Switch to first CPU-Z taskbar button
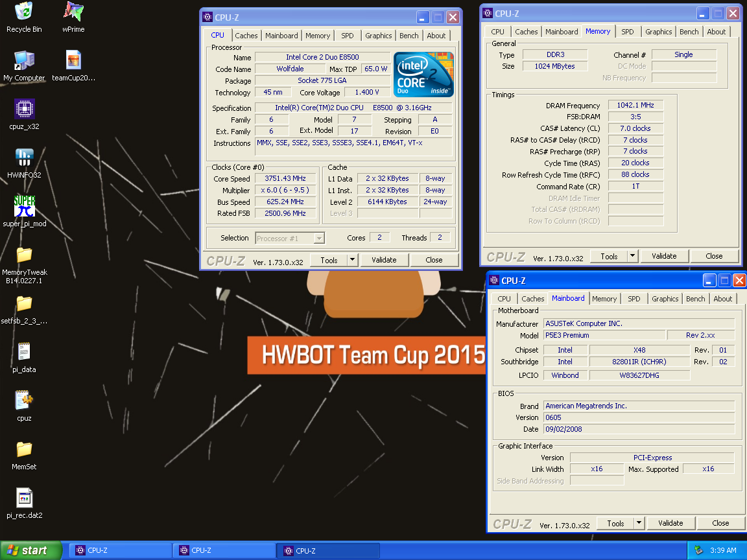The height and width of the screenshot is (560, 747). point(120,550)
